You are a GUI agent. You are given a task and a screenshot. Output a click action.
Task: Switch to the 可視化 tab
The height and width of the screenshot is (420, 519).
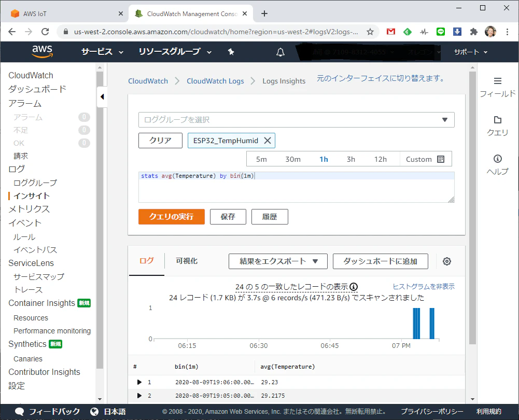click(x=187, y=261)
